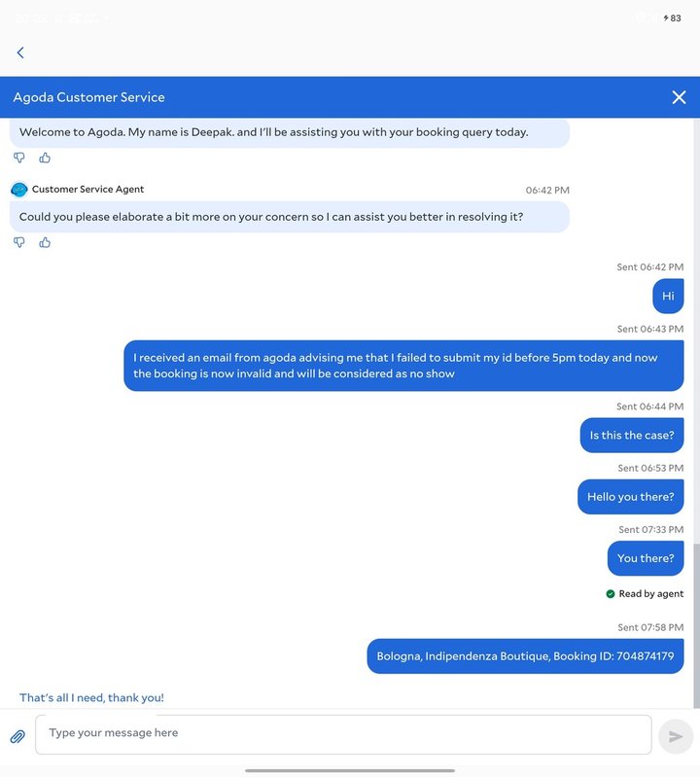
Task: Thumbs up the 'elaborate' agent message
Action: [45, 242]
